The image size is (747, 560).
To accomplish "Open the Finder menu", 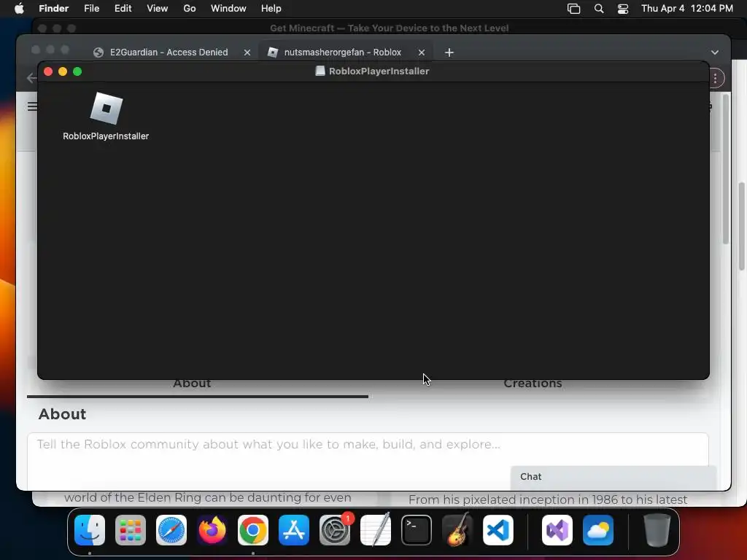I will tap(53, 9).
